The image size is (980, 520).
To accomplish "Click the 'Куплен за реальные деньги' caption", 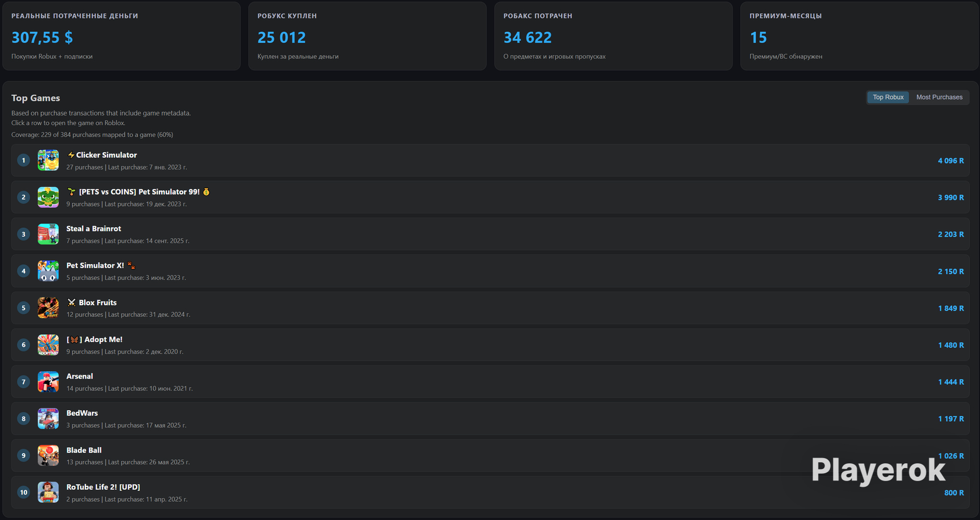I will (298, 57).
